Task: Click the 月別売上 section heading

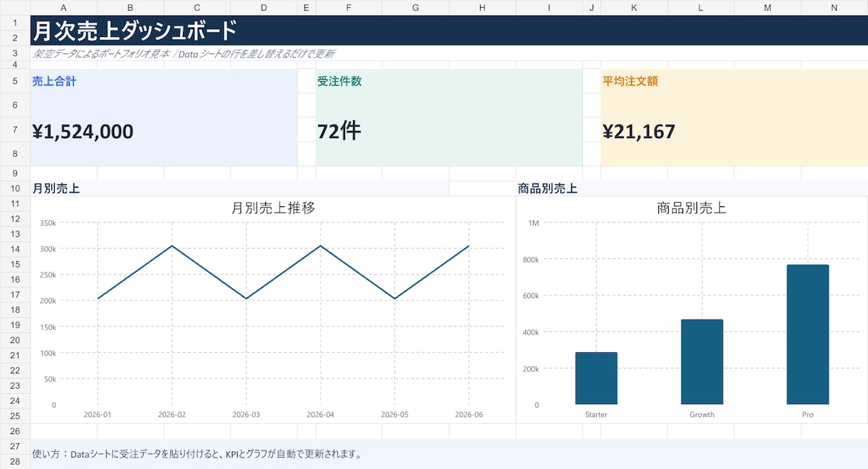Action: pyautogui.click(x=56, y=189)
